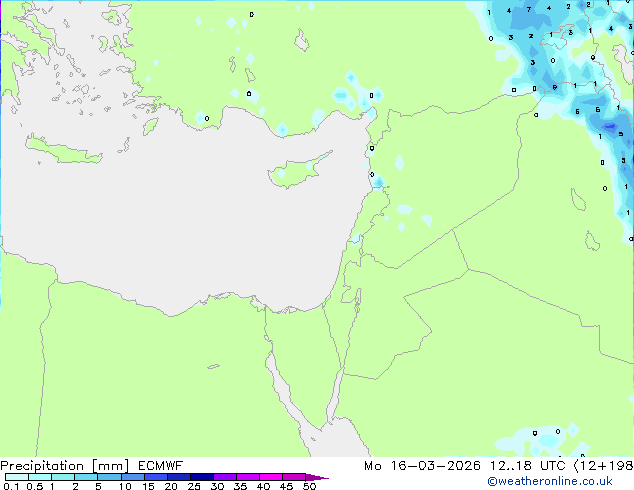Pick legend swatch between 40 and 45

[271, 477]
